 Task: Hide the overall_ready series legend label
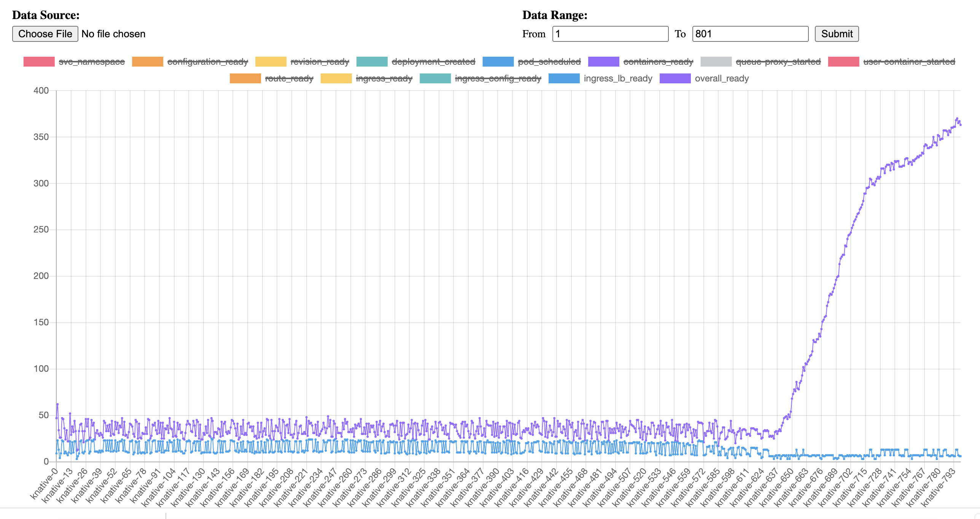721,78
